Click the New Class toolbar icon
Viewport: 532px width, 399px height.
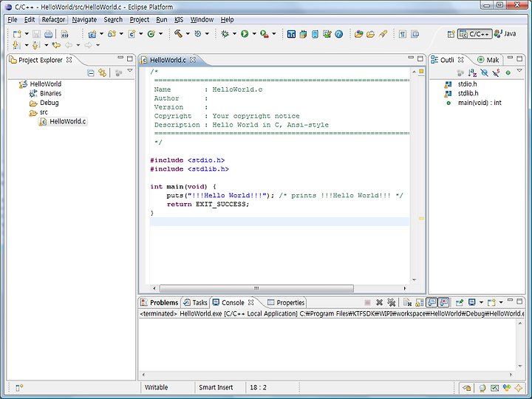151,34
